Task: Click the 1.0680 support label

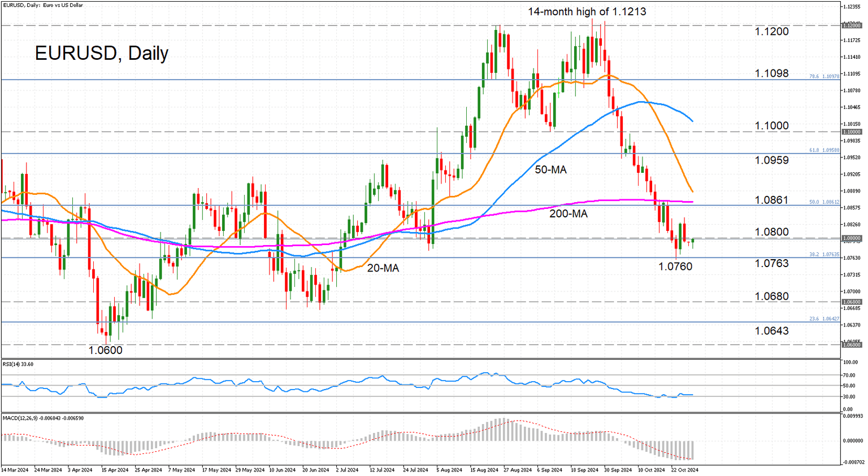Action: (772, 296)
